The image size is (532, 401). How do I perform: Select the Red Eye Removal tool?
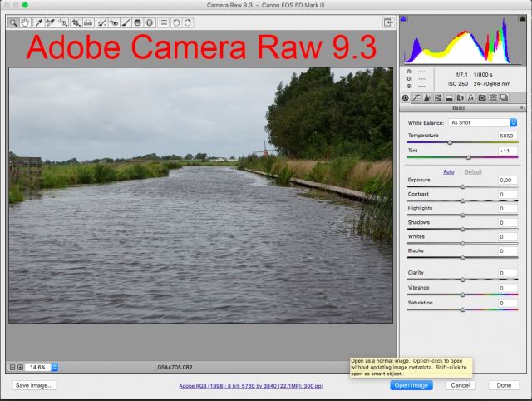click(x=114, y=22)
